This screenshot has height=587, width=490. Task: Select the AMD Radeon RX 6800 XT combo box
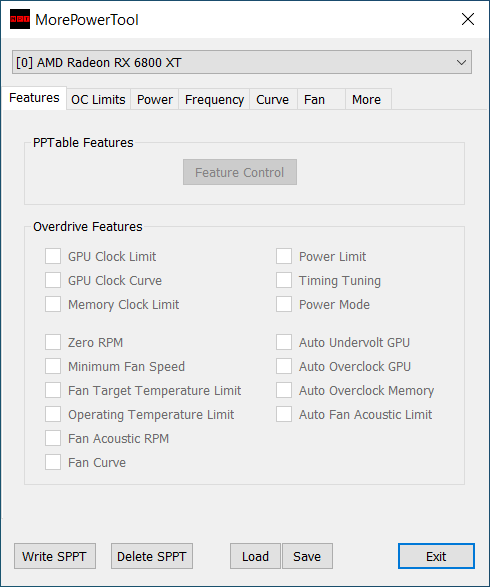coord(241,63)
